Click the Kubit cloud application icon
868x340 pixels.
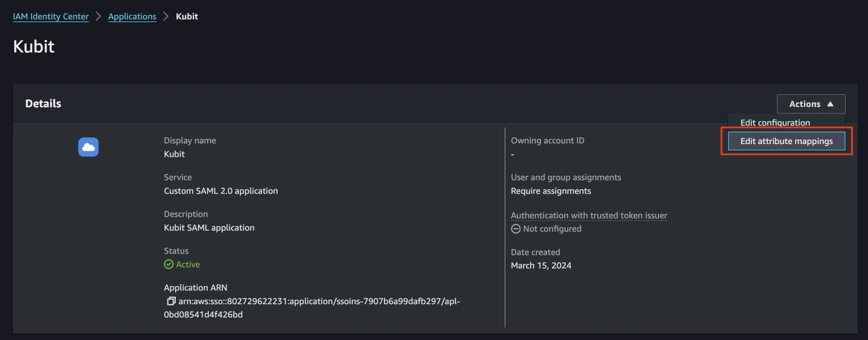point(88,147)
